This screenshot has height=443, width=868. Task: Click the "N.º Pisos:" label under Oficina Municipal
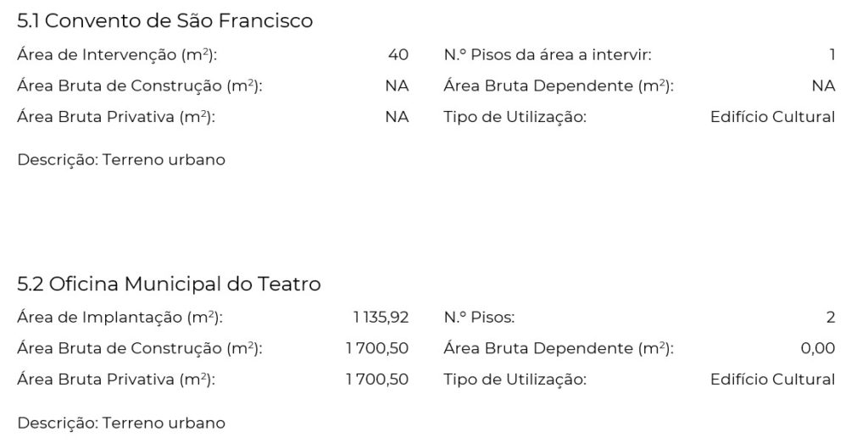479,318
